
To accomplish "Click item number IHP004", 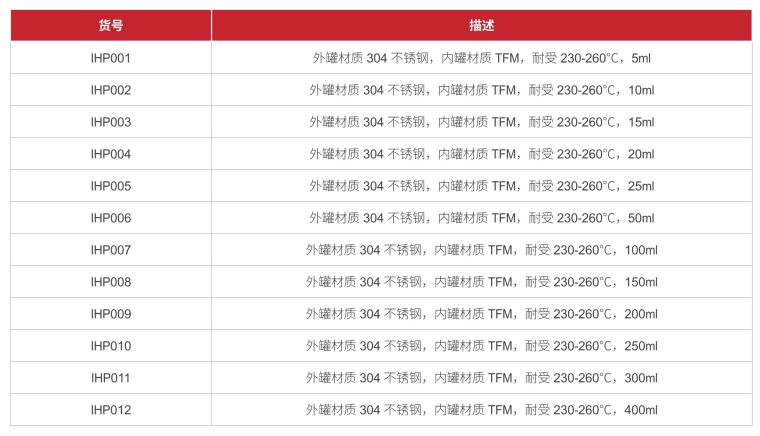I will (x=110, y=154).
